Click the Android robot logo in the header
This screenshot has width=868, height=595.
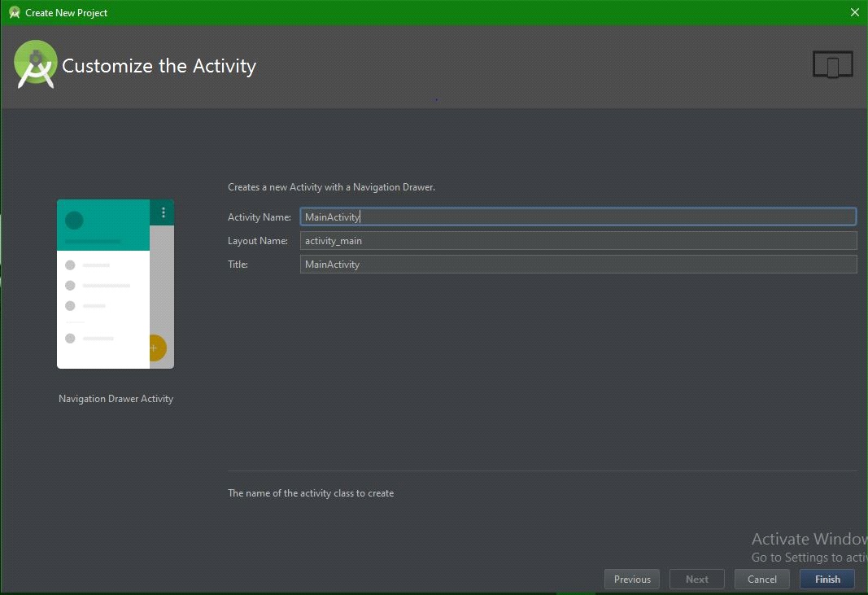[34, 64]
